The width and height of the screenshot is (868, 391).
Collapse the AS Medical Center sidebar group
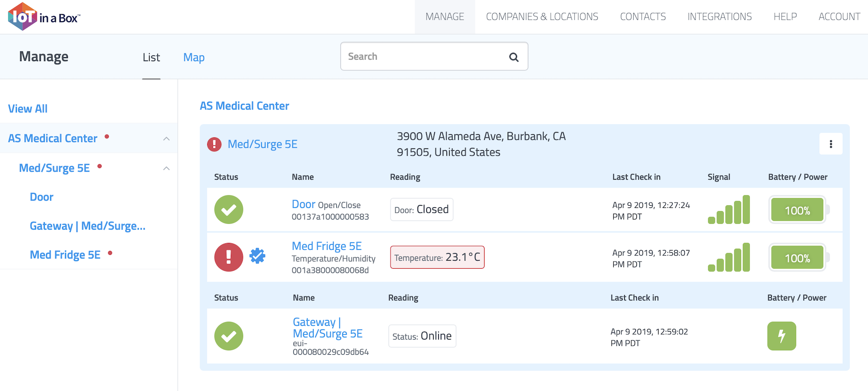[166, 139]
